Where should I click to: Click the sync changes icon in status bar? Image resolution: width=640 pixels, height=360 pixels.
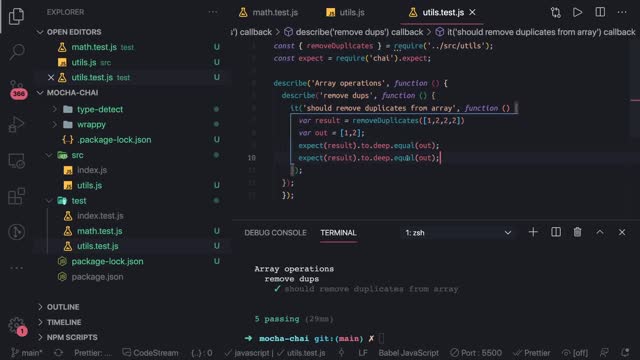point(58,353)
